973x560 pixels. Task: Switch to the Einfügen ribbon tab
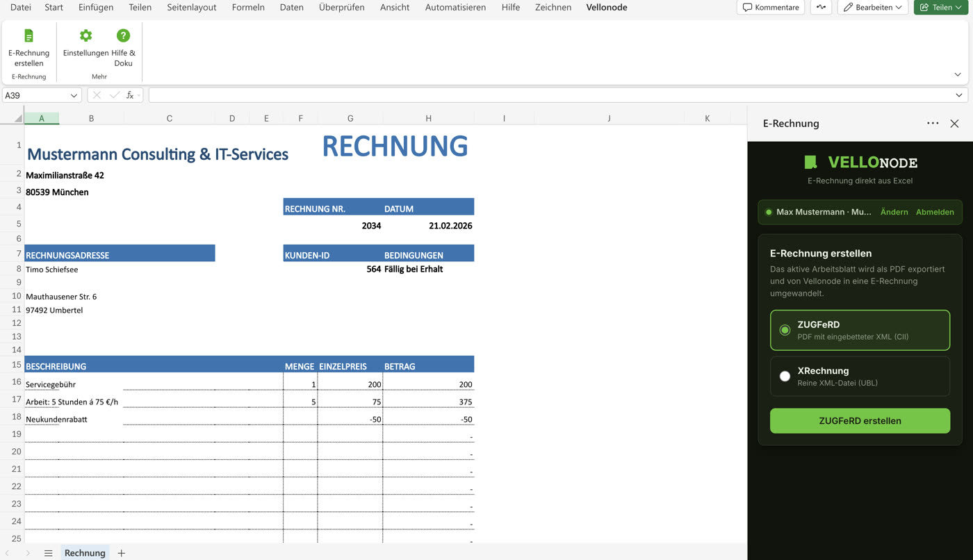96,8
